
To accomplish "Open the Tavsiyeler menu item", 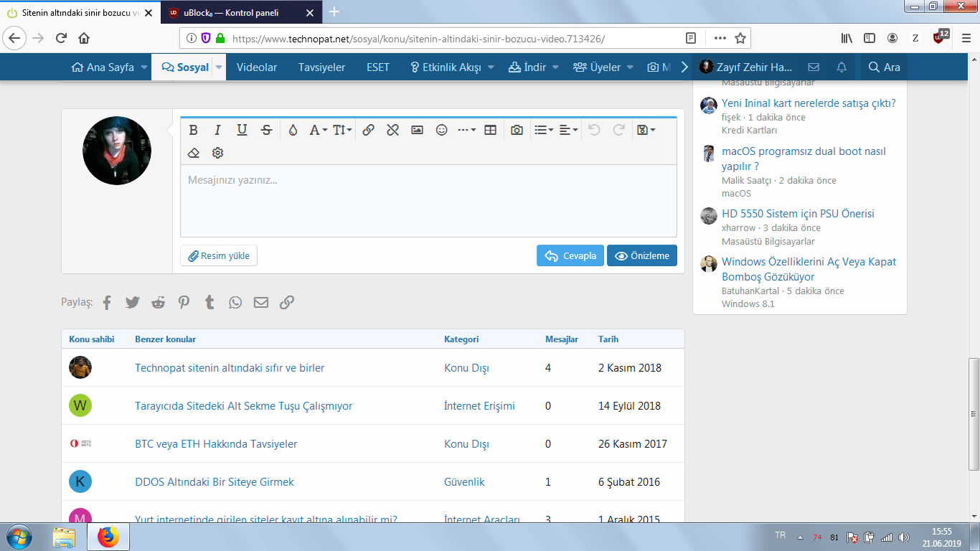I will coord(322,67).
